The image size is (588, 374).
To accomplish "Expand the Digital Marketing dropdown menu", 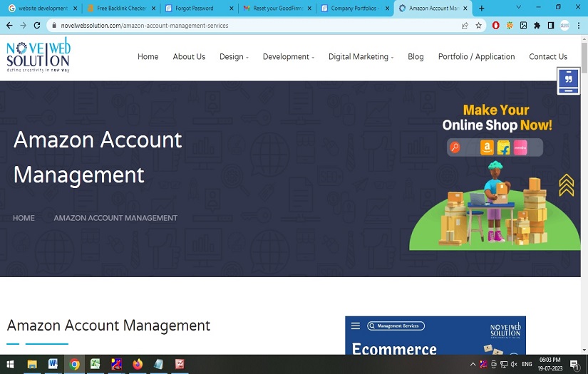I will pyautogui.click(x=361, y=56).
